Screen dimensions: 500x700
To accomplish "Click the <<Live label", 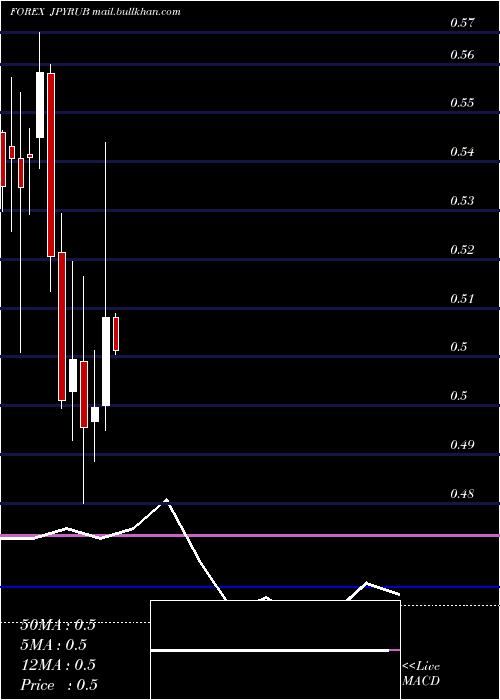I will pyautogui.click(x=421, y=667).
